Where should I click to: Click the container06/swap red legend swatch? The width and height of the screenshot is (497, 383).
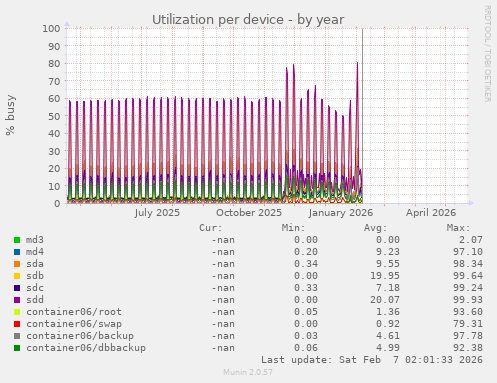[x=17, y=324]
